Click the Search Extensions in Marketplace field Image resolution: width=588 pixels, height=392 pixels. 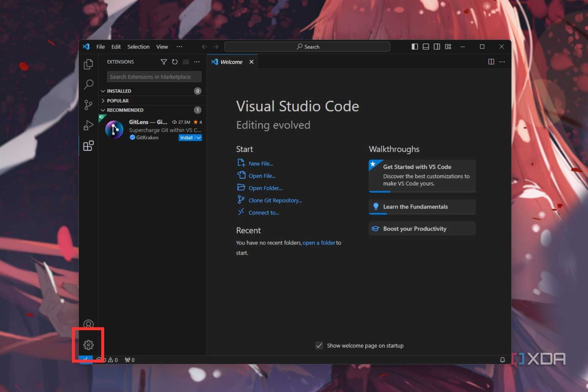154,77
